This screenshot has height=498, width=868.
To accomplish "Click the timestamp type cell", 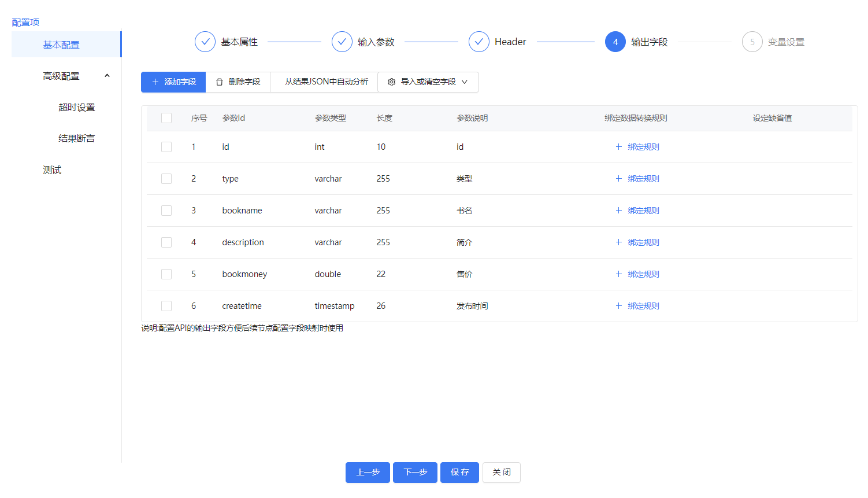I will 335,306.
